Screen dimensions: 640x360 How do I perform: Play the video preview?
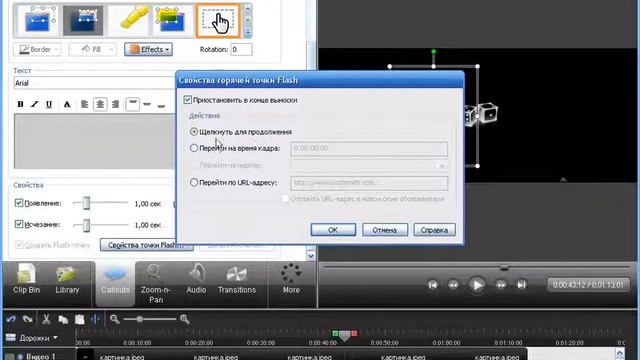[x=477, y=285]
